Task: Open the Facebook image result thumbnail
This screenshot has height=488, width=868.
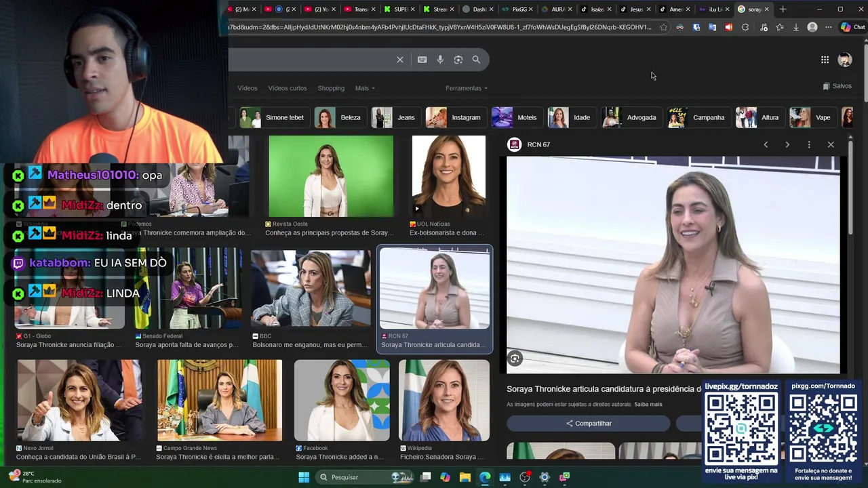Action: (342, 401)
